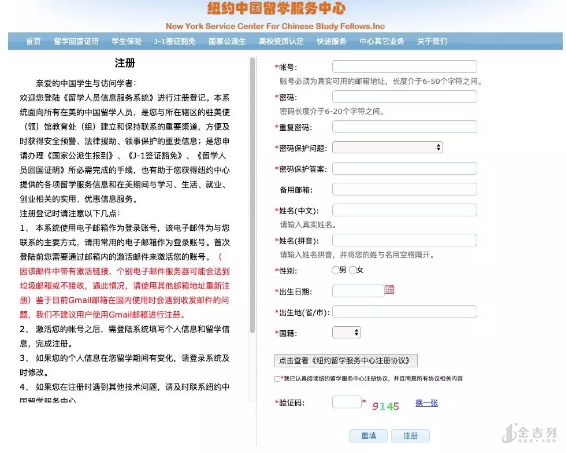
Task: Click the 密码 password input field
Action: tap(404, 97)
